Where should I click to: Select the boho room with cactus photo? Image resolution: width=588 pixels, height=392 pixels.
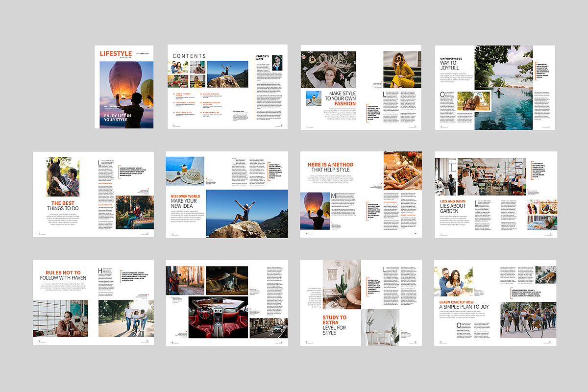pos(342,284)
